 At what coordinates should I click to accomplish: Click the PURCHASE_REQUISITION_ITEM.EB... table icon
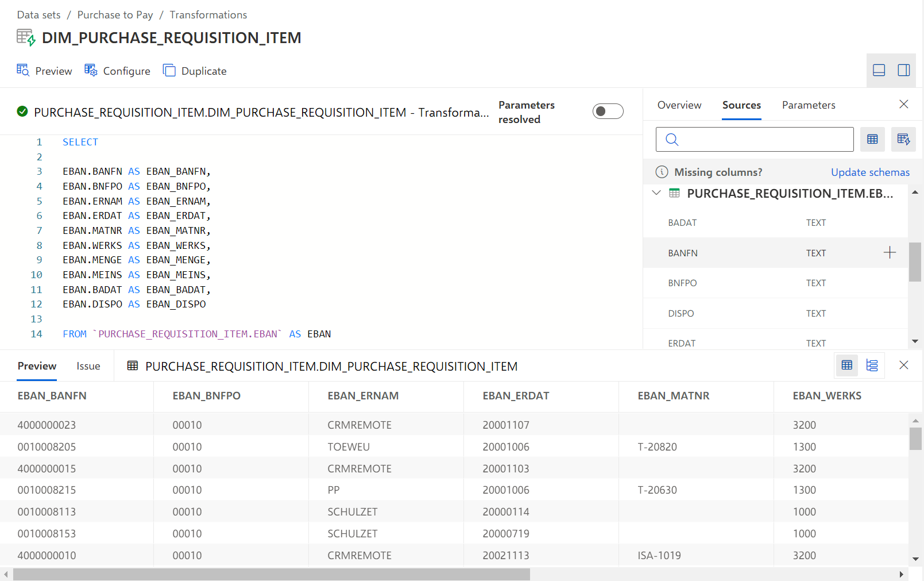675,193
